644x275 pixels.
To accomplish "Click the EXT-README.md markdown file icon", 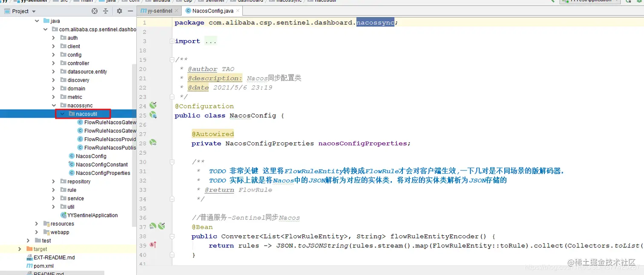I will 29,258.
